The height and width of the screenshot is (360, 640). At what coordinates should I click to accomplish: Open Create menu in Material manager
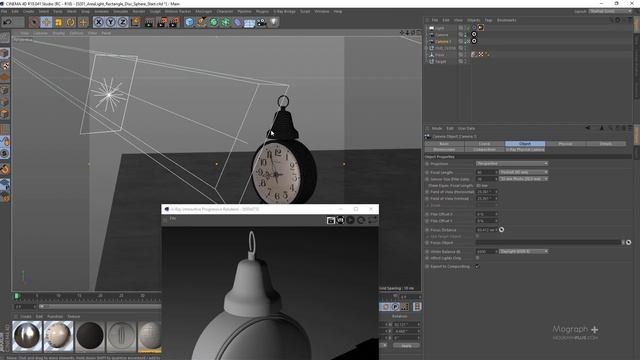point(26,316)
